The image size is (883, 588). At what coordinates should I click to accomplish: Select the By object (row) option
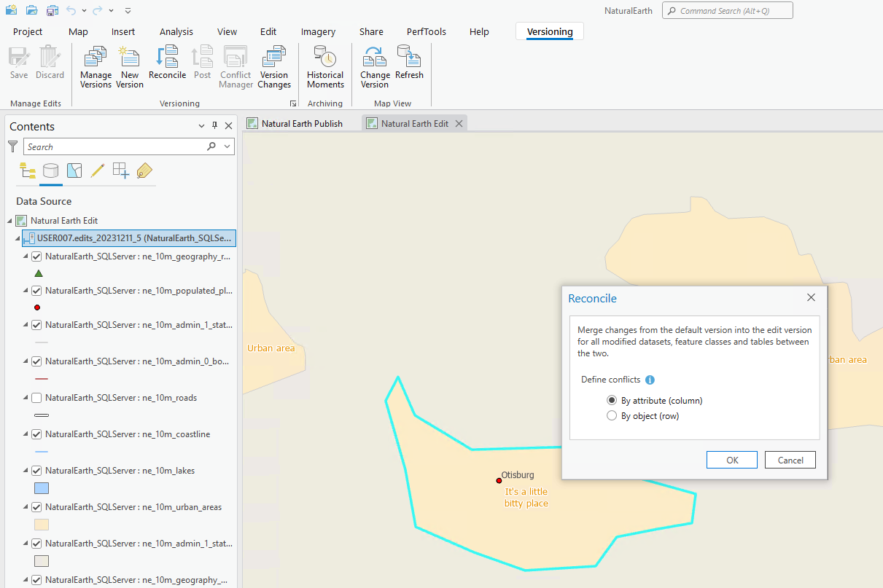point(612,416)
